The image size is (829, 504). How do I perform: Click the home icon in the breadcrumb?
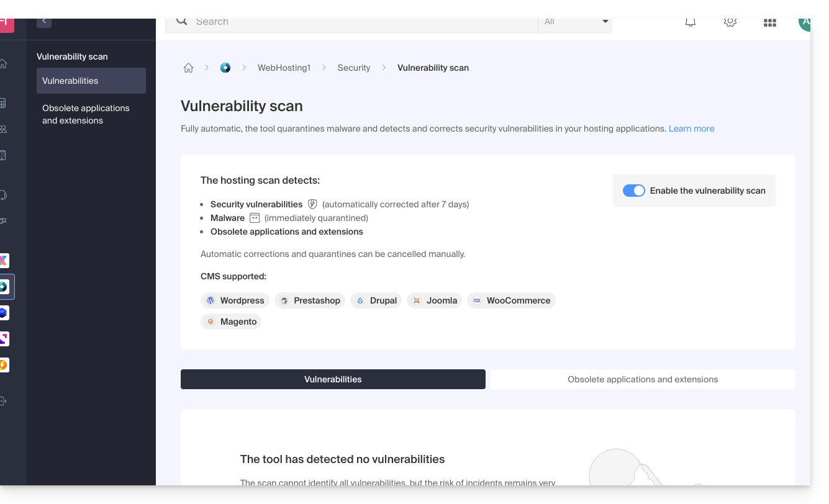tap(188, 68)
